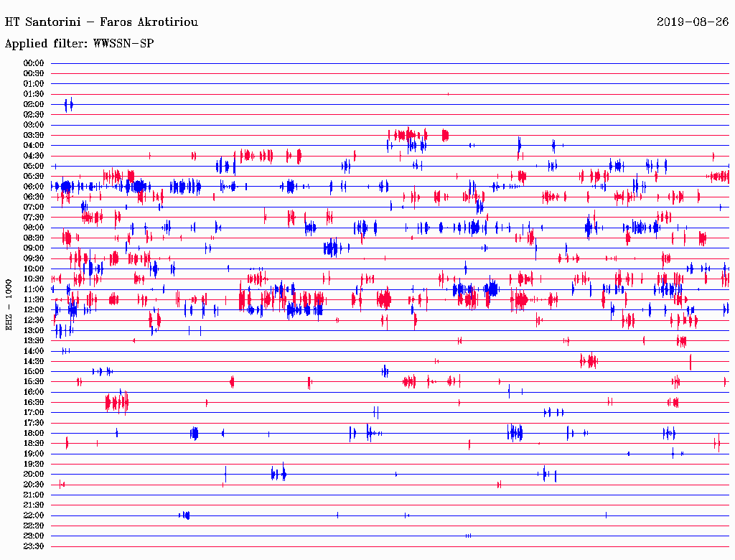Select the 15:00 time label
Viewport: 735px width, 560px height.
pyautogui.click(x=33, y=371)
